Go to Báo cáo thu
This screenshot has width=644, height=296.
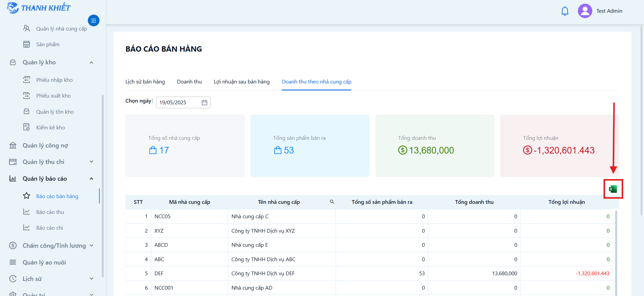pos(50,212)
